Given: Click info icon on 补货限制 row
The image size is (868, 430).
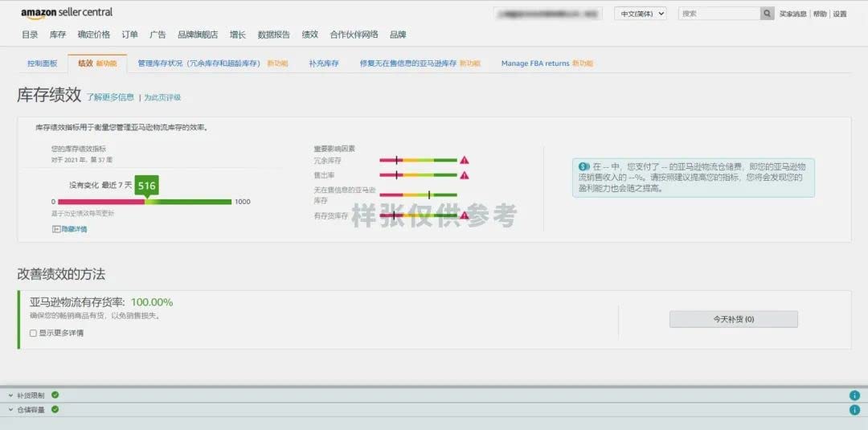Looking at the screenshot, I should click(x=854, y=395).
